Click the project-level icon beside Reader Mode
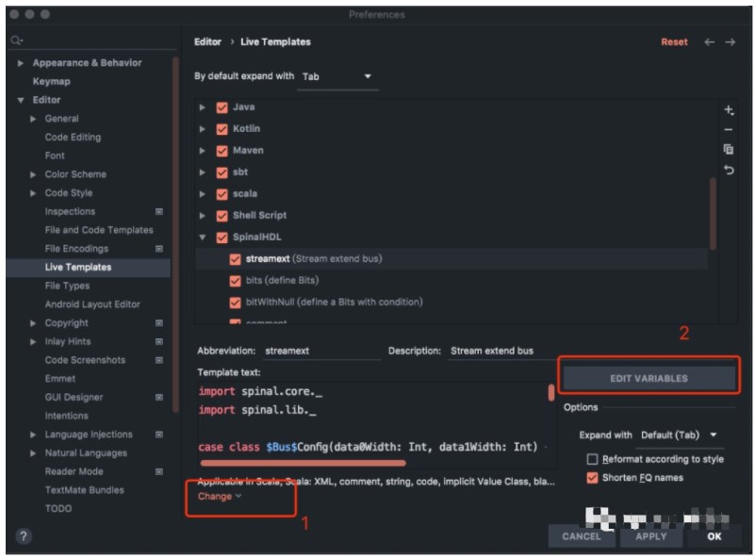Image resolution: width=756 pixels, height=558 pixels. 159,471
